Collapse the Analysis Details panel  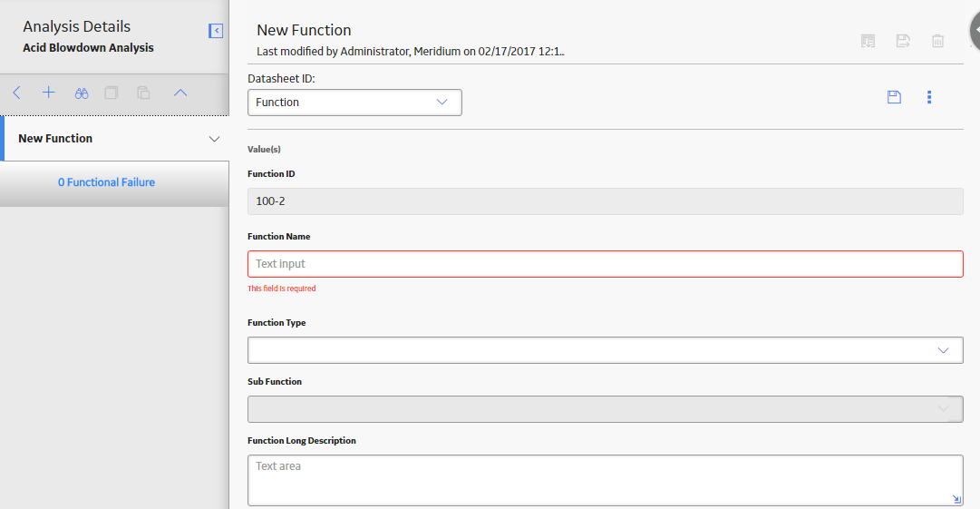pyautogui.click(x=216, y=31)
